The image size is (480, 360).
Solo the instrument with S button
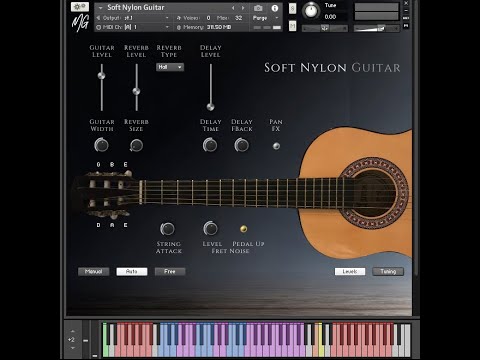pyautogui.click(x=292, y=9)
